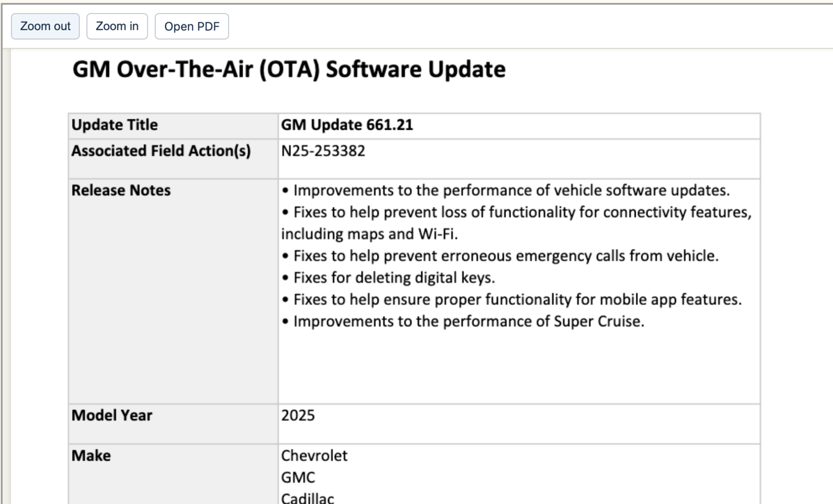Select 'GMC' in the Make cell
This screenshot has width=833, height=504.
[298, 477]
